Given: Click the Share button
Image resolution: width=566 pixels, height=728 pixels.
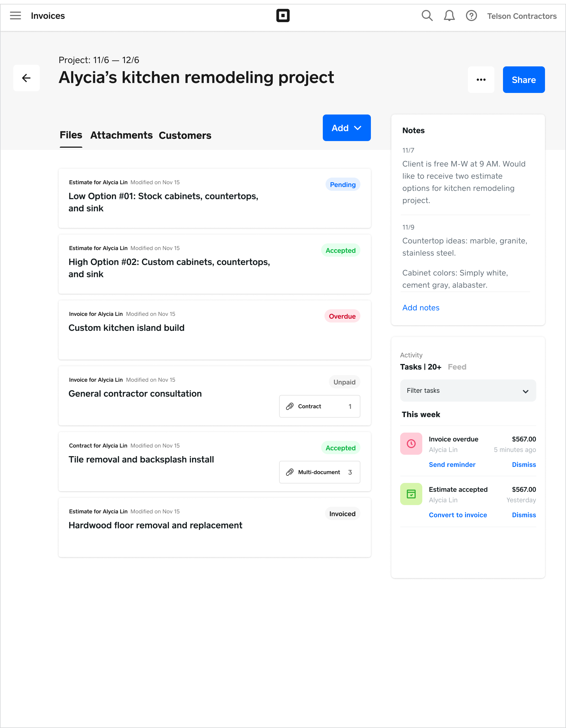Looking at the screenshot, I should (524, 80).
